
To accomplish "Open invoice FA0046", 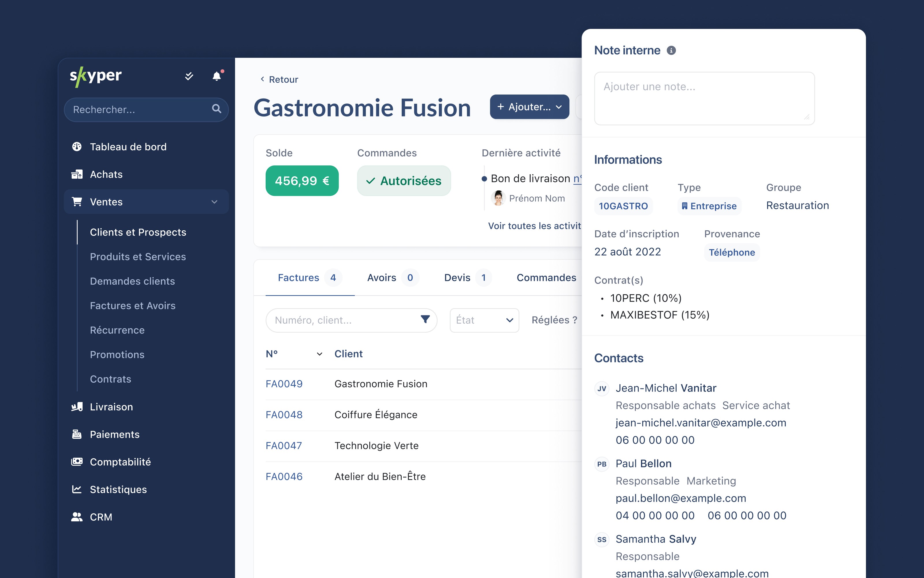I will point(284,477).
